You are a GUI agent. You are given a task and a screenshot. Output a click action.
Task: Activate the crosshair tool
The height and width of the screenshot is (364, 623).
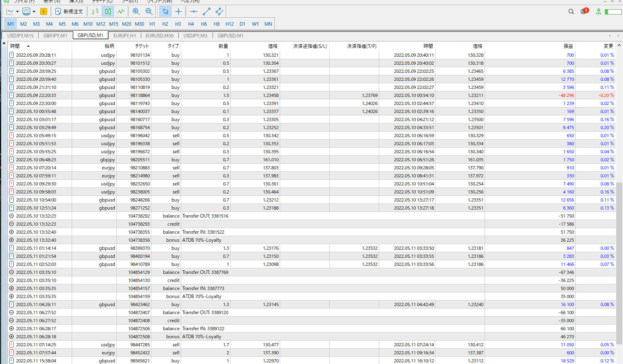tap(178, 12)
